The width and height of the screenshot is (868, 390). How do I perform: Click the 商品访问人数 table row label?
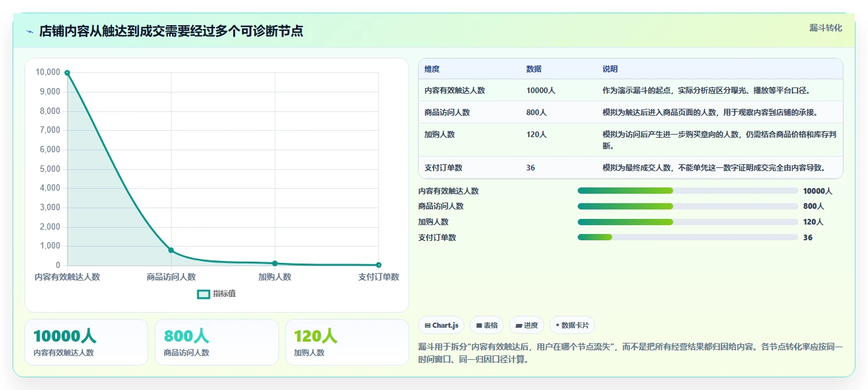(x=447, y=113)
